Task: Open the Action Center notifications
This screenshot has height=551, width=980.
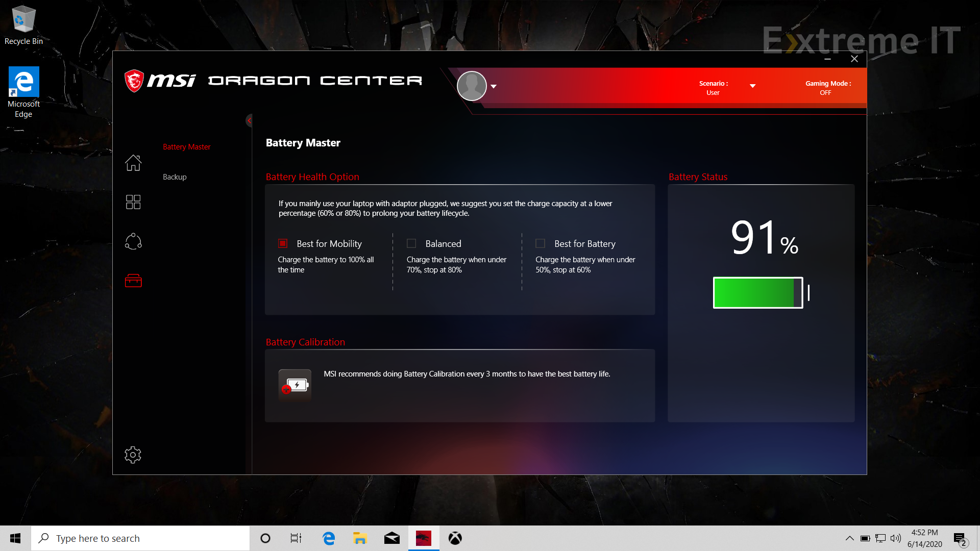Action: click(x=960, y=538)
